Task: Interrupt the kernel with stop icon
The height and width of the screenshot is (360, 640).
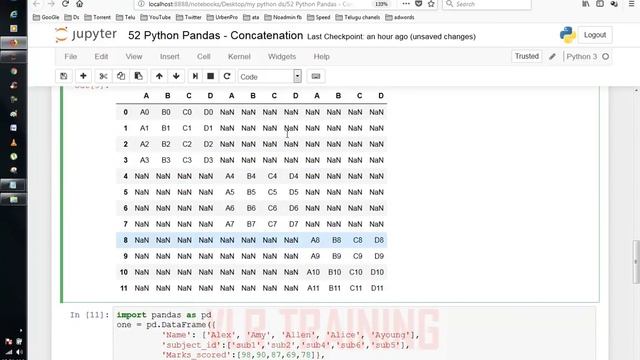Action: (x=211, y=76)
